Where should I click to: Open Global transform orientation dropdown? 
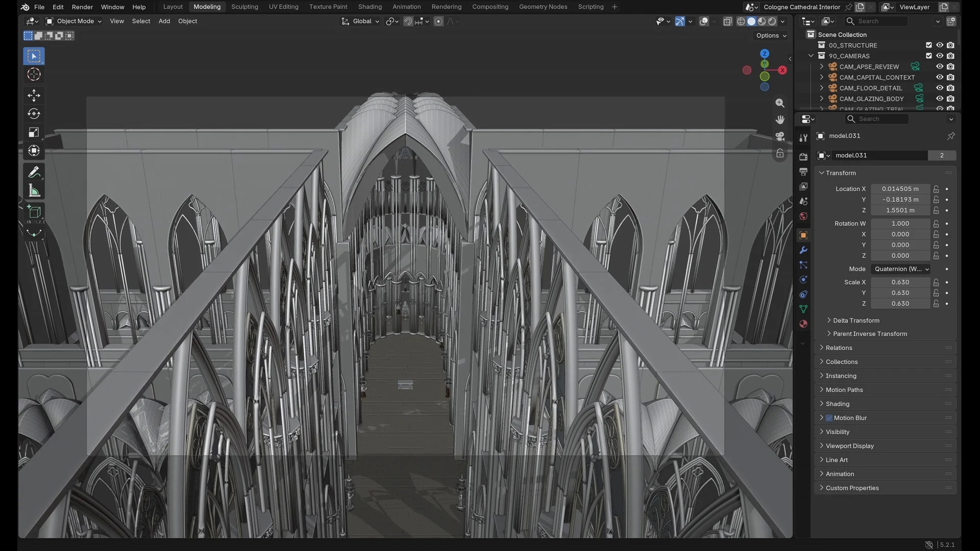(x=360, y=21)
